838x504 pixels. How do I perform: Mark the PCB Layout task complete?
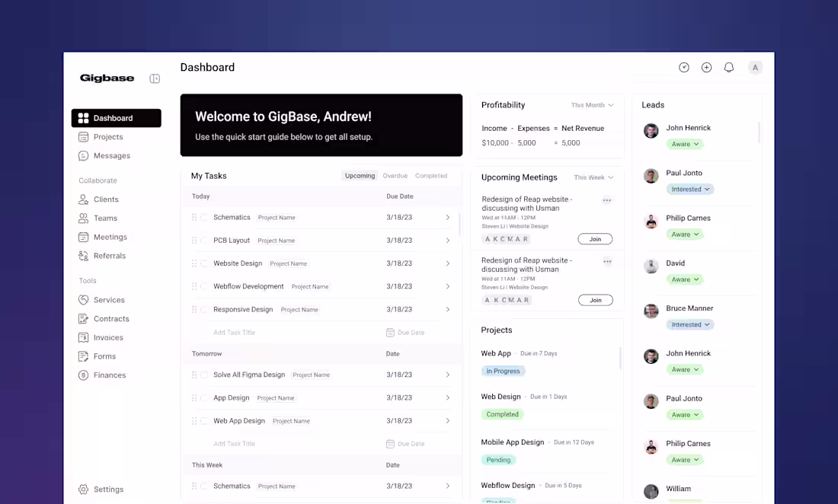(x=202, y=240)
